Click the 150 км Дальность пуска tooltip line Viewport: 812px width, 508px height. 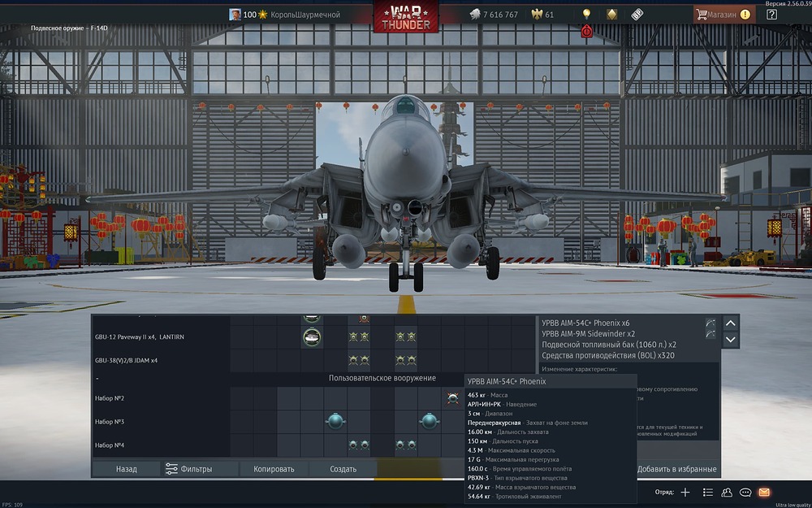click(x=503, y=441)
